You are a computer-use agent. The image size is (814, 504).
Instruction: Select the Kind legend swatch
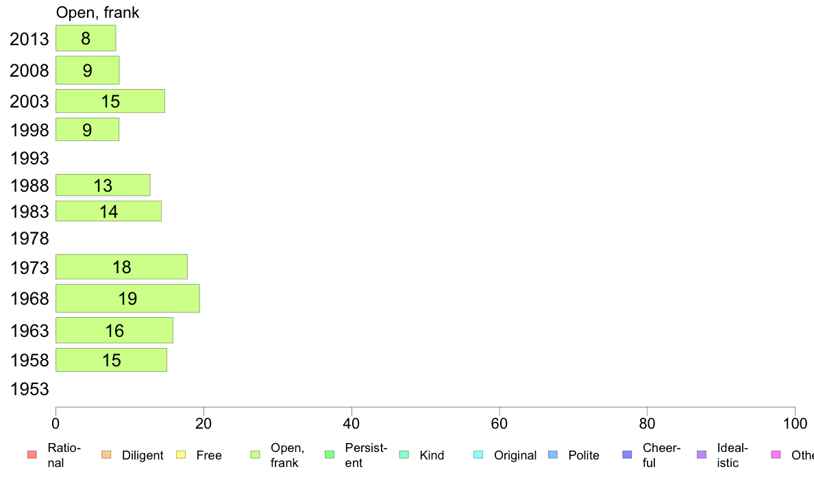pyautogui.click(x=404, y=455)
